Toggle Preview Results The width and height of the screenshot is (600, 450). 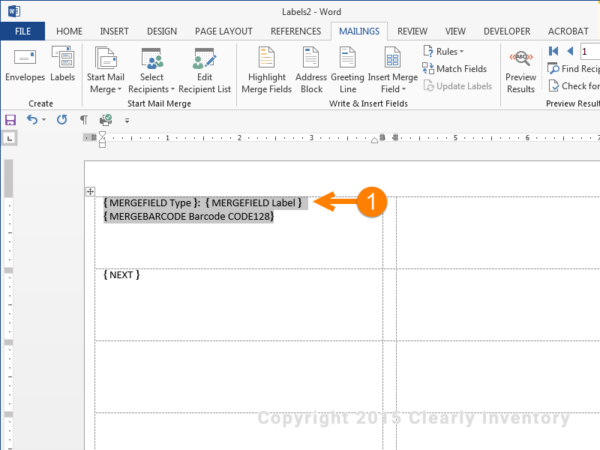pyautogui.click(x=521, y=72)
